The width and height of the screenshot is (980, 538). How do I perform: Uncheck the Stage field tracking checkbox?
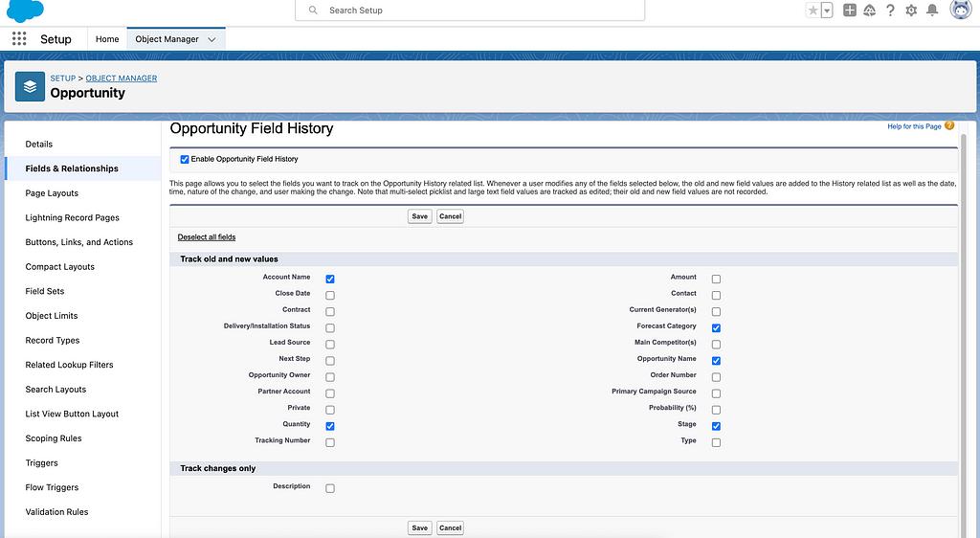pyautogui.click(x=716, y=426)
